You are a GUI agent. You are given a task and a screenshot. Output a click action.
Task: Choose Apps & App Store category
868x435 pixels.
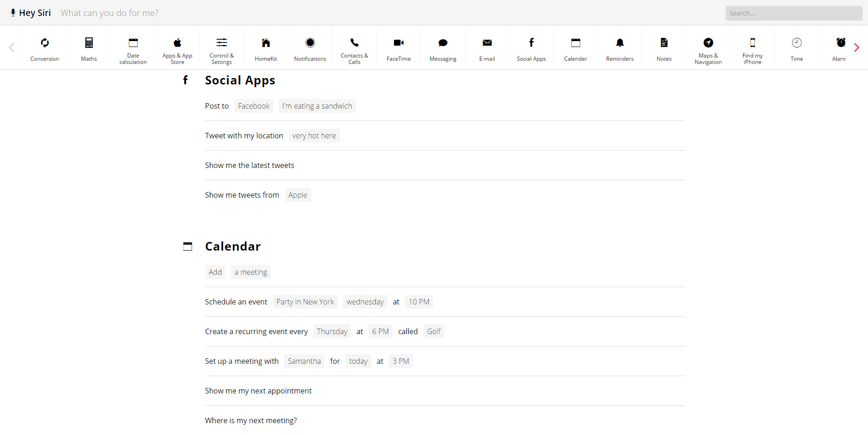pyautogui.click(x=177, y=48)
